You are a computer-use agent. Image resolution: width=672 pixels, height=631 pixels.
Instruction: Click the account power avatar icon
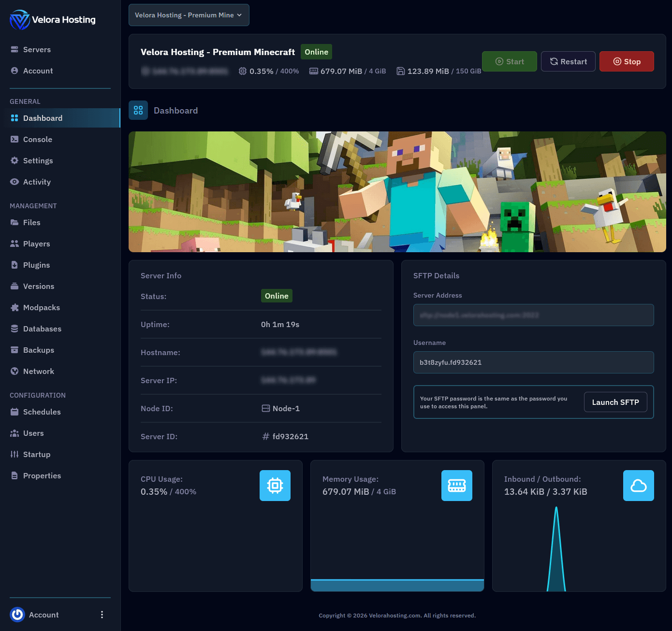click(17, 615)
